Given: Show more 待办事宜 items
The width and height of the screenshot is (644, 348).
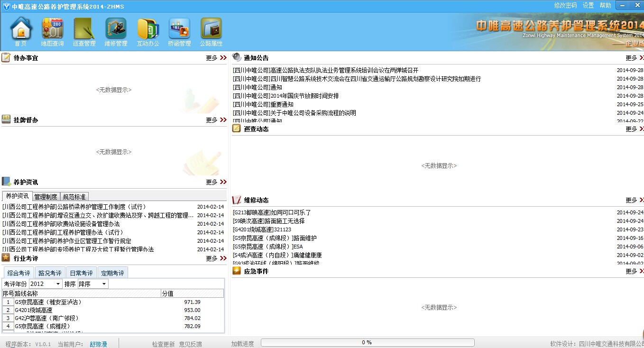Looking at the screenshot, I should 216,58.
